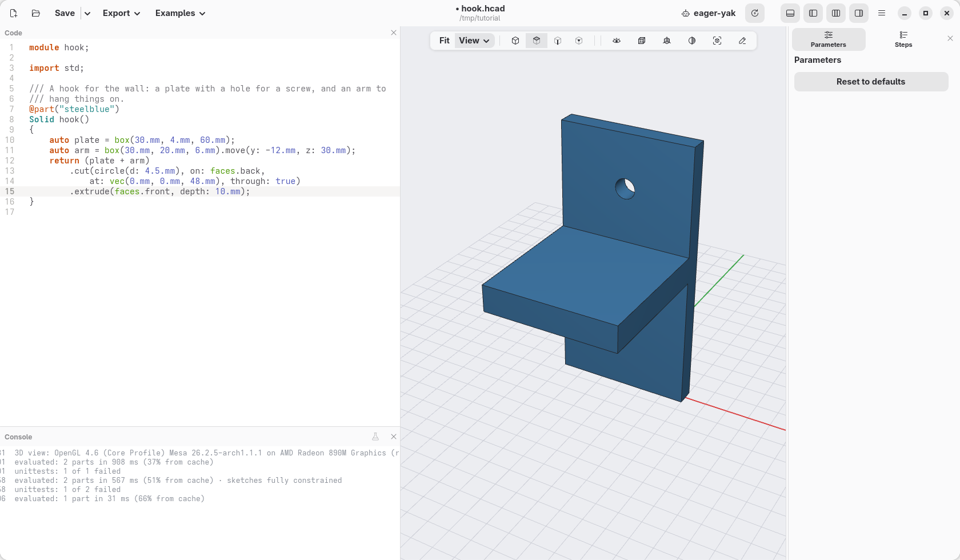Click Reset to defaults
This screenshot has height=560, width=960.
(x=871, y=82)
